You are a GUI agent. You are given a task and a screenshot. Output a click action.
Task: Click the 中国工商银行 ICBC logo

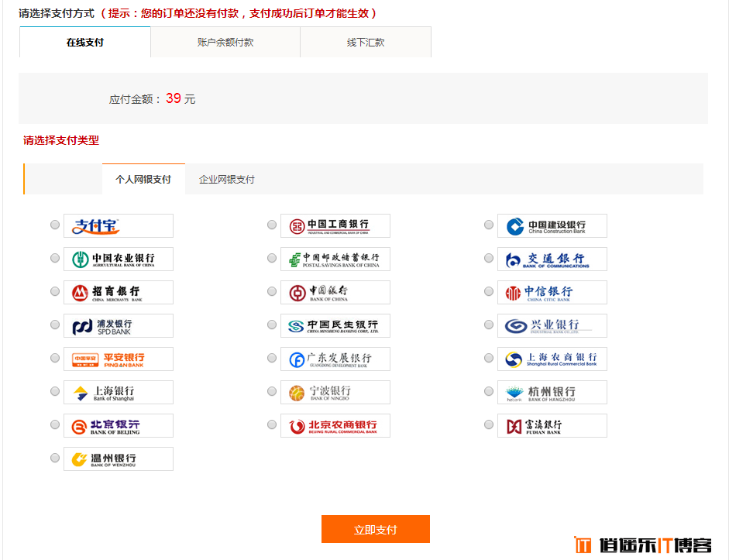335,226
